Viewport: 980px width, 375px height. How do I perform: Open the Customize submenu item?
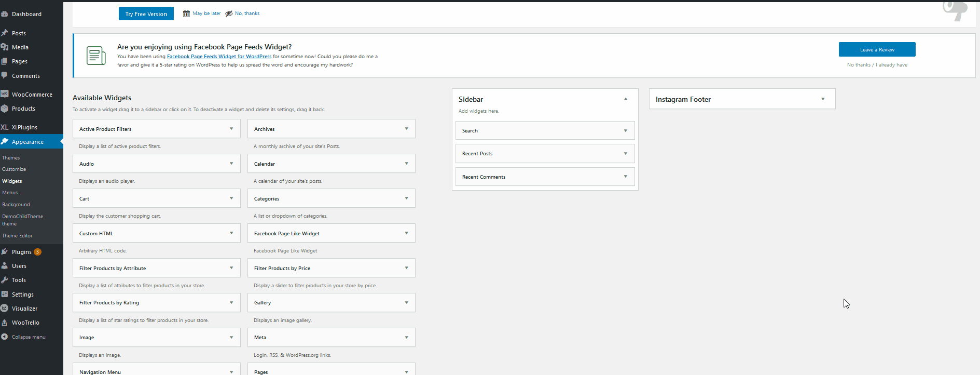click(14, 169)
